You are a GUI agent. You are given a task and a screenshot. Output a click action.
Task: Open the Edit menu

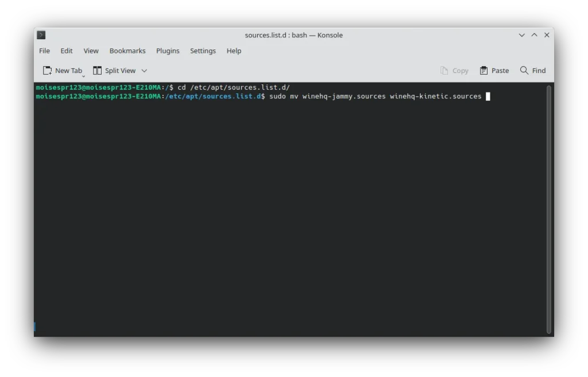[x=67, y=51]
